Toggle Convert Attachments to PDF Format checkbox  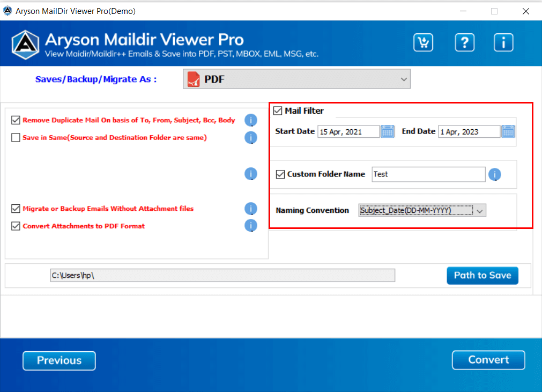click(x=16, y=226)
